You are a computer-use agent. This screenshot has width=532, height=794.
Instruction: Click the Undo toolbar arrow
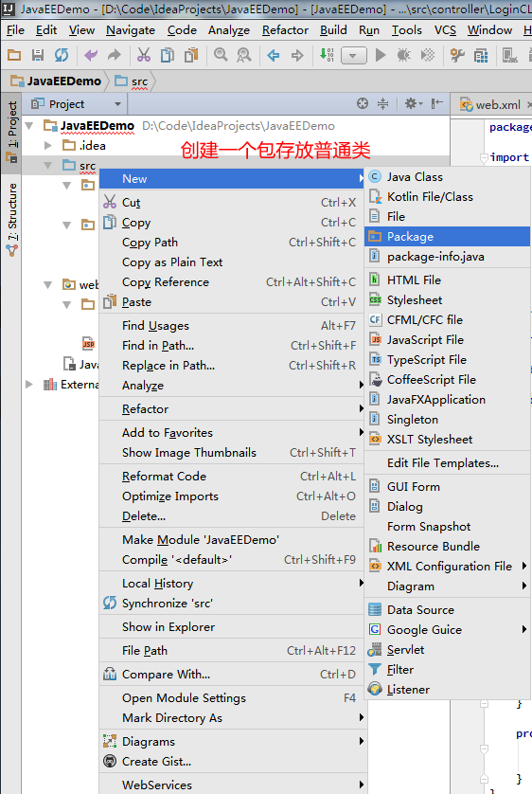(x=91, y=55)
